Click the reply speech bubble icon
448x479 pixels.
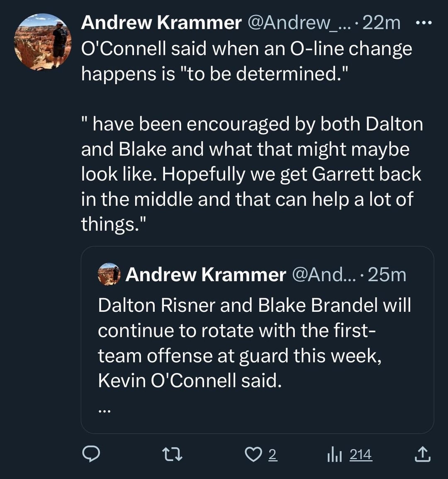pyautogui.click(x=91, y=455)
